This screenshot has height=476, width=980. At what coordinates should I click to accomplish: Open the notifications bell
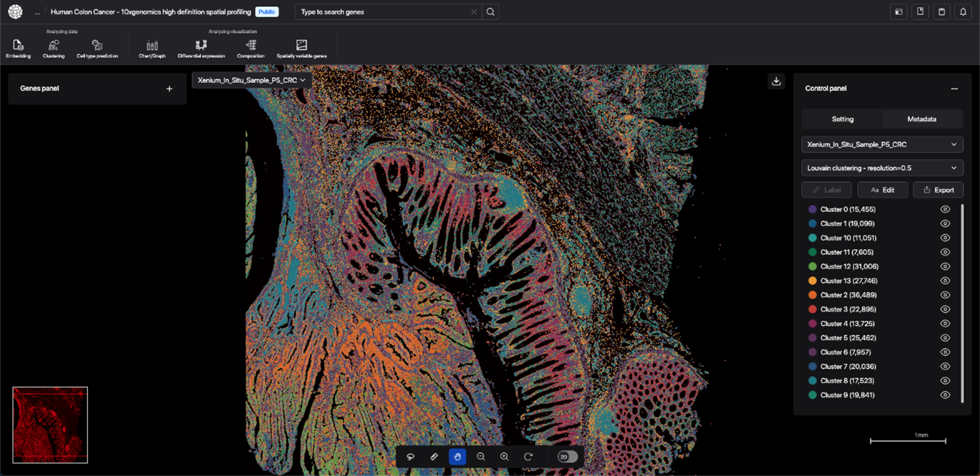(x=963, y=12)
